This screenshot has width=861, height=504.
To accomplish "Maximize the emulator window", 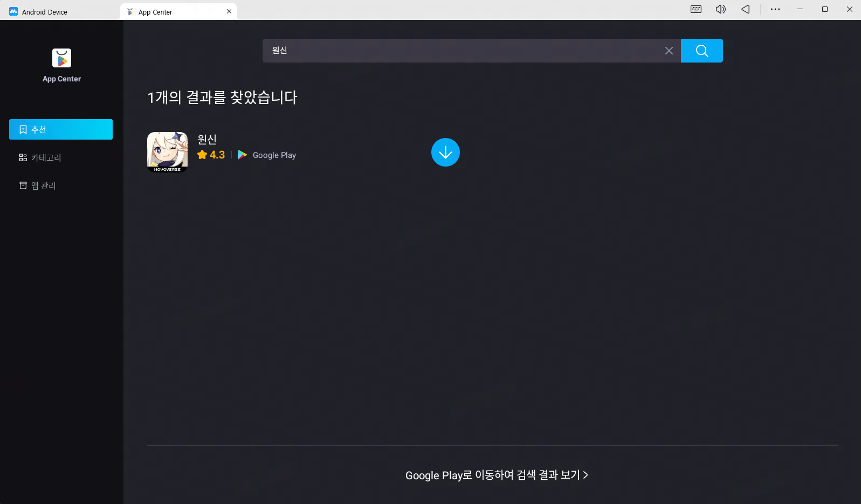I will [825, 9].
